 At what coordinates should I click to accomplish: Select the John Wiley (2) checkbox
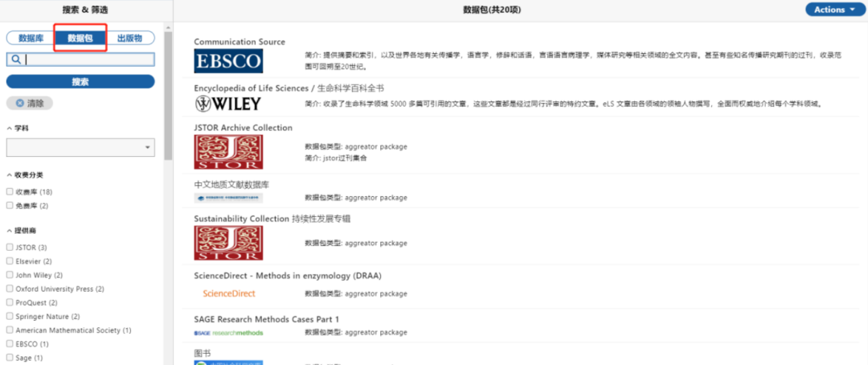coord(10,275)
